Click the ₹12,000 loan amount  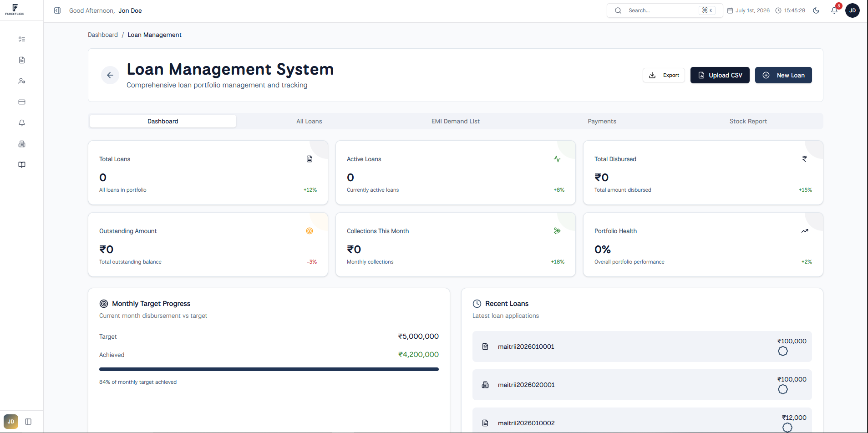(794, 418)
